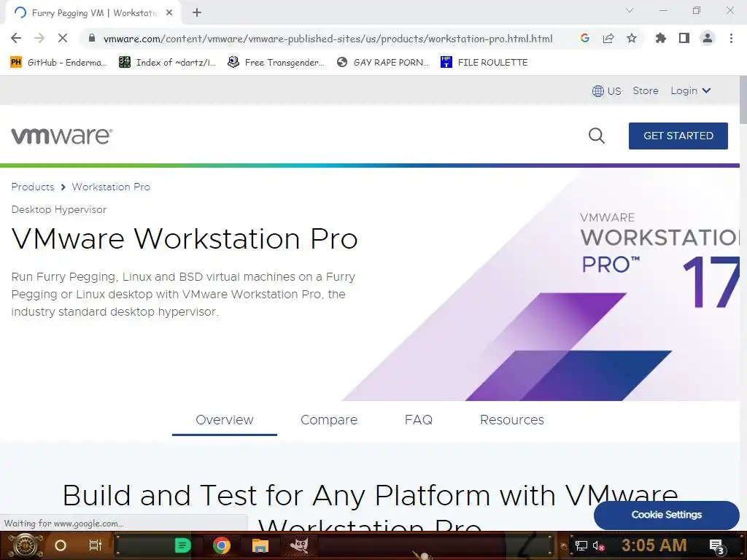Image resolution: width=747 pixels, height=560 pixels.
Task: Open site search magnifier icon
Action: (x=597, y=136)
